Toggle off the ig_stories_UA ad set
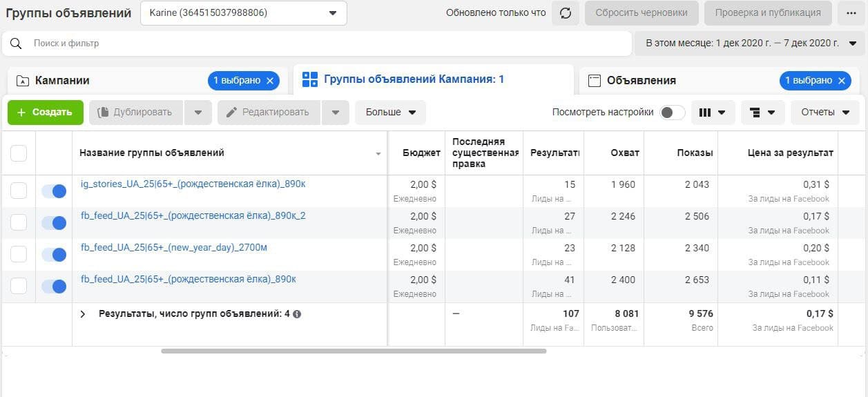 54,191
